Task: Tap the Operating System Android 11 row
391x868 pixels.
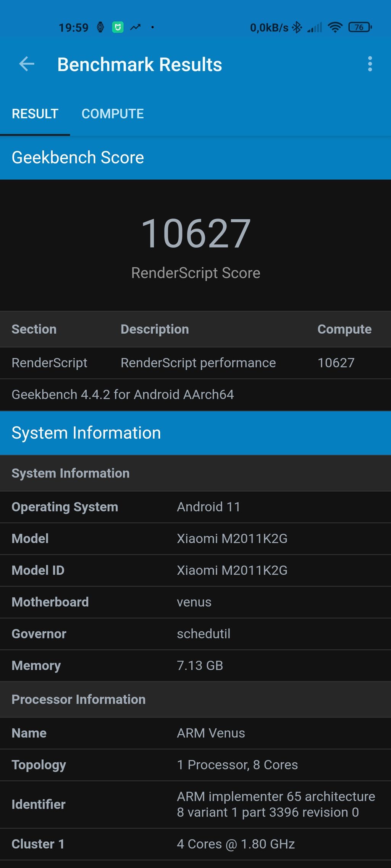Action: click(195, 507)
